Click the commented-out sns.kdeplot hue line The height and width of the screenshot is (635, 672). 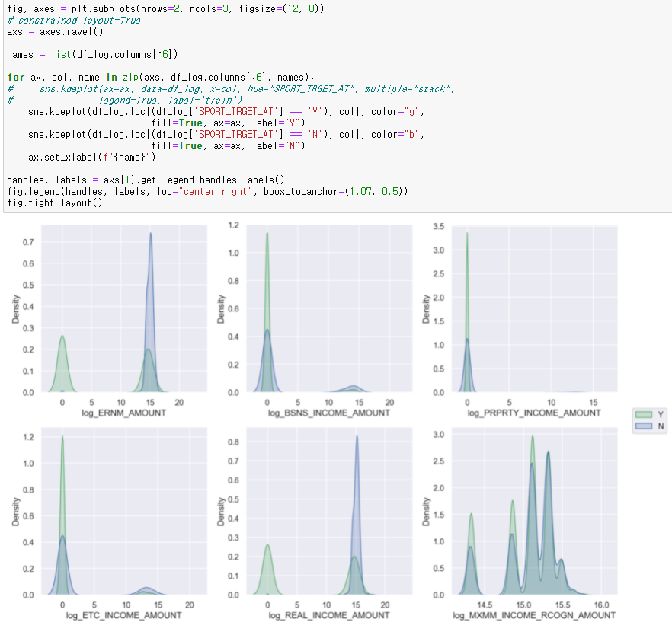coord(231,88)
